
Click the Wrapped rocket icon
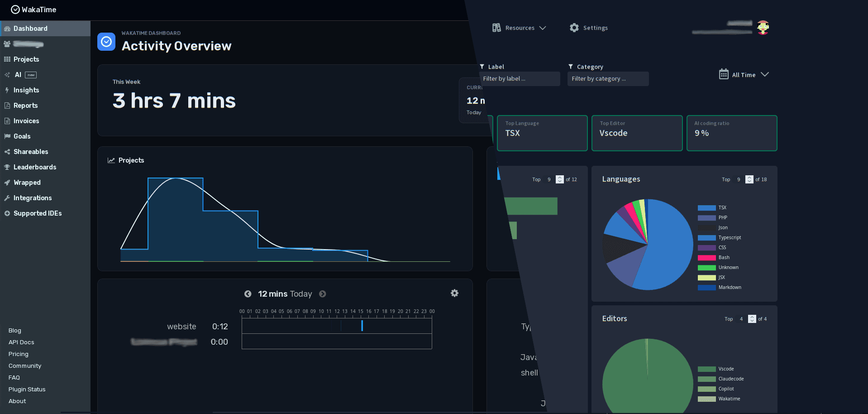click(7, 183)
